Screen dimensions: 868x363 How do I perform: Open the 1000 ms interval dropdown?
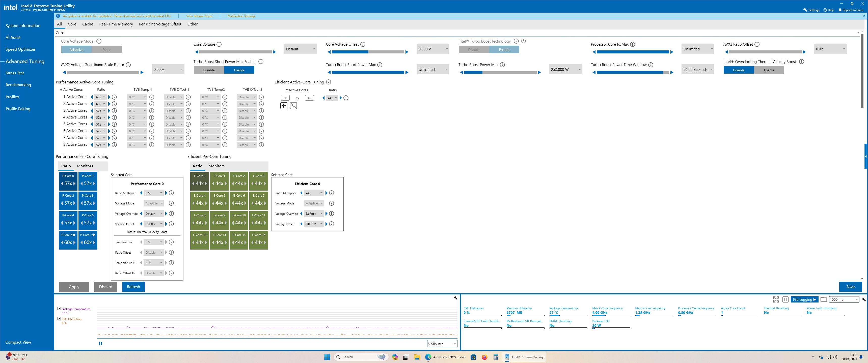(x=844, y=299)
